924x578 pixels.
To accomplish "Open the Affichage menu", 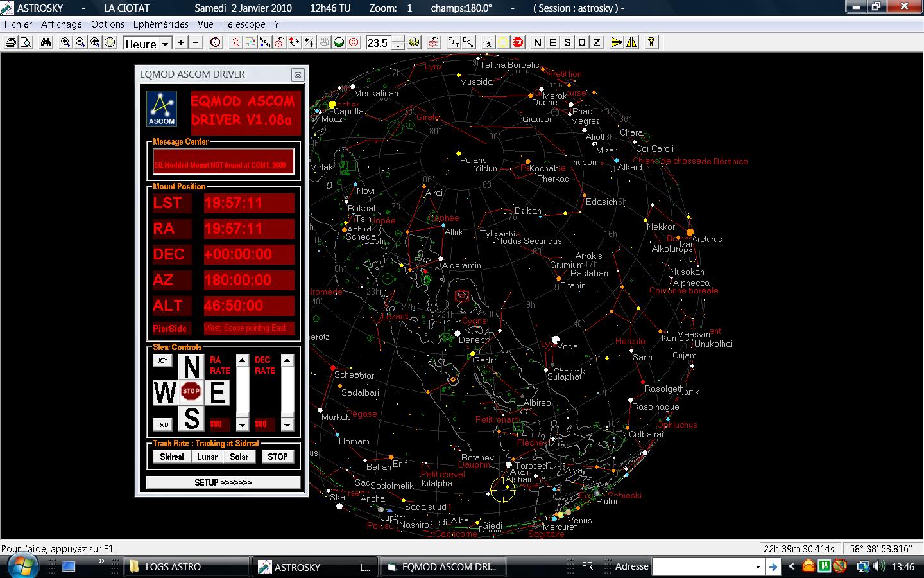I will [x=62, y=24].
